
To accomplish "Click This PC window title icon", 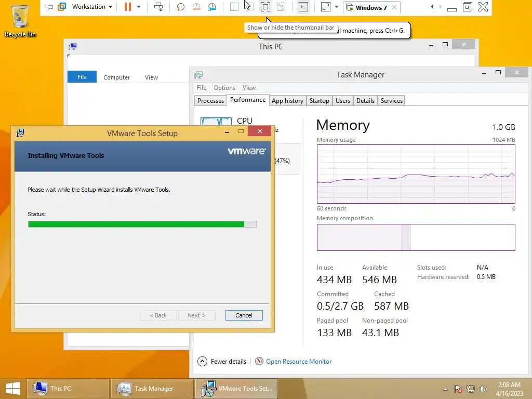I will 73,46.
